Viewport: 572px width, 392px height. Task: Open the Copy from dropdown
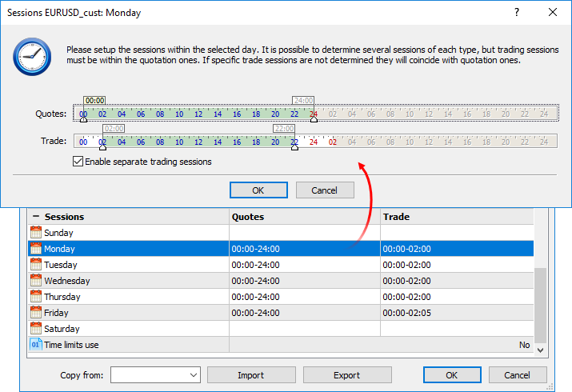pos(155,375)
